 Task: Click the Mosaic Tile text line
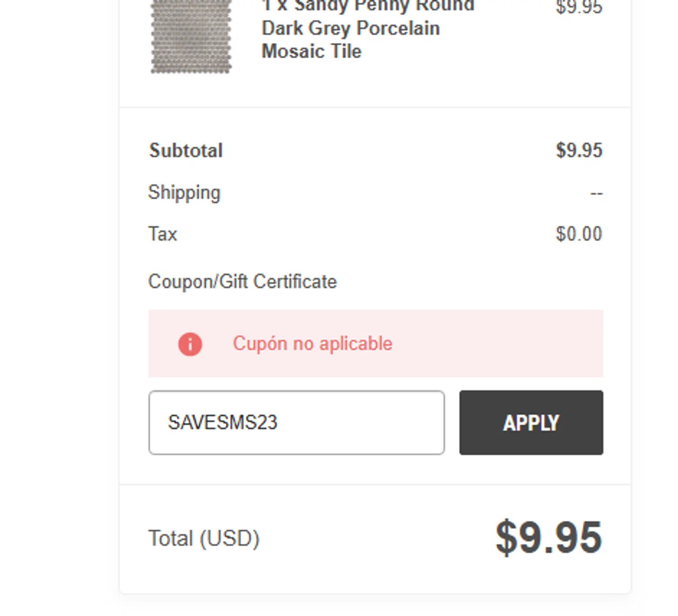click(312, 51)
